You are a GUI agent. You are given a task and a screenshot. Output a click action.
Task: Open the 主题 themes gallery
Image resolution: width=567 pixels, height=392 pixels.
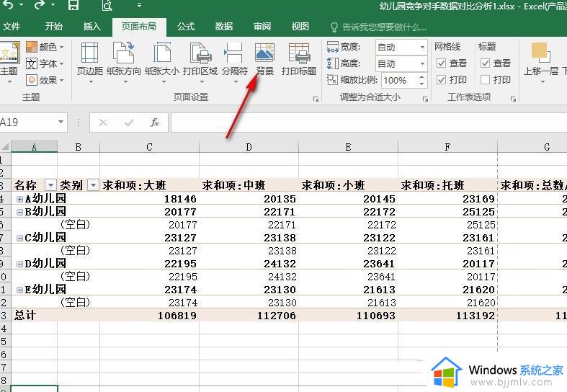[9, 61]
